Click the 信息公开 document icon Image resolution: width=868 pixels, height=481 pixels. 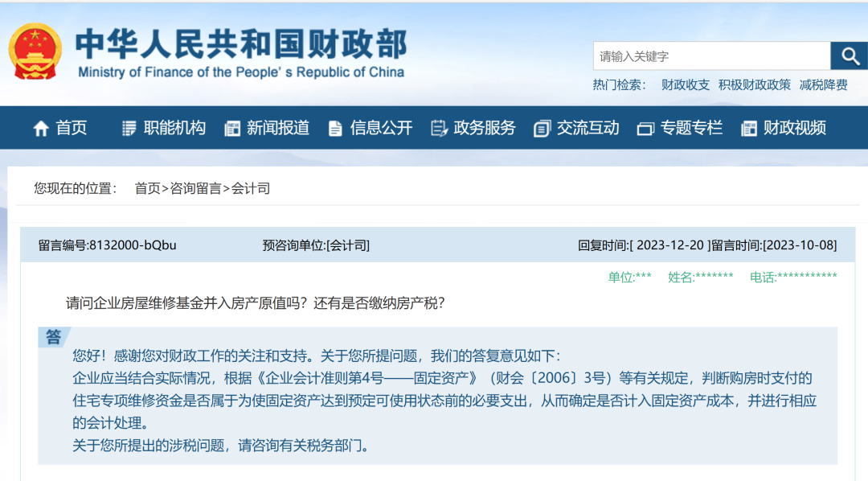(335, 129)
